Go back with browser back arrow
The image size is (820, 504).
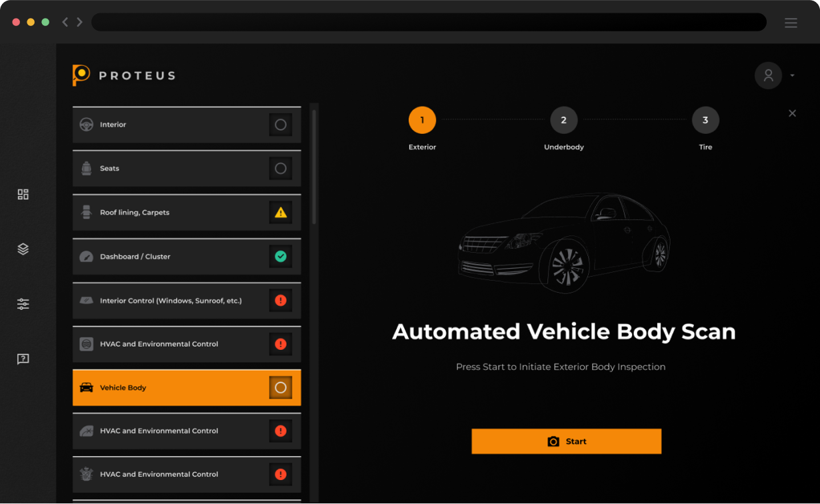tap(65, 22)
